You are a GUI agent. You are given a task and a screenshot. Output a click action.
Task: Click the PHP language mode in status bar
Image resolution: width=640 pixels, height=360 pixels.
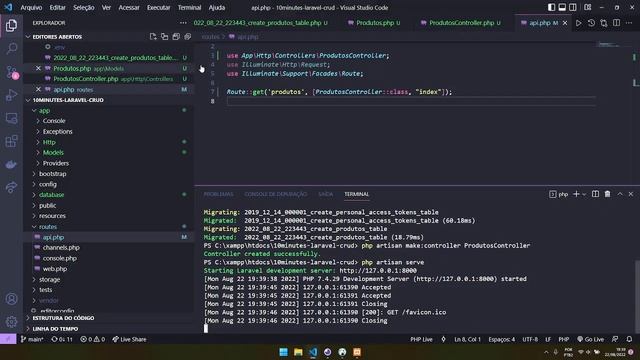coord(564,339)
